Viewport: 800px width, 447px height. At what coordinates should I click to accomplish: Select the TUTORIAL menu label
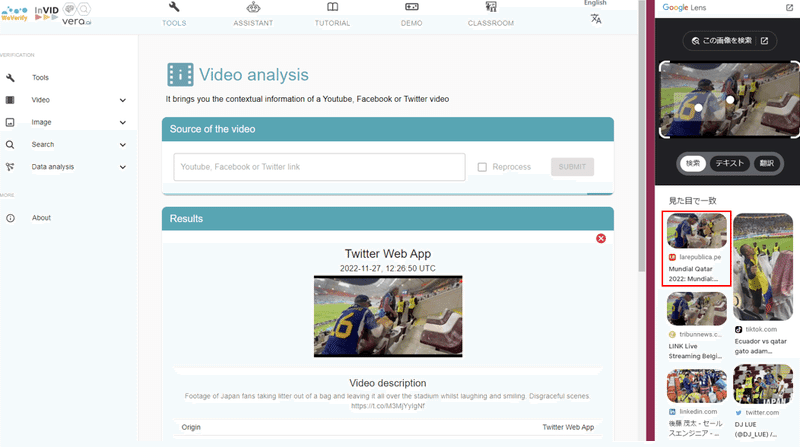[332, 23]
